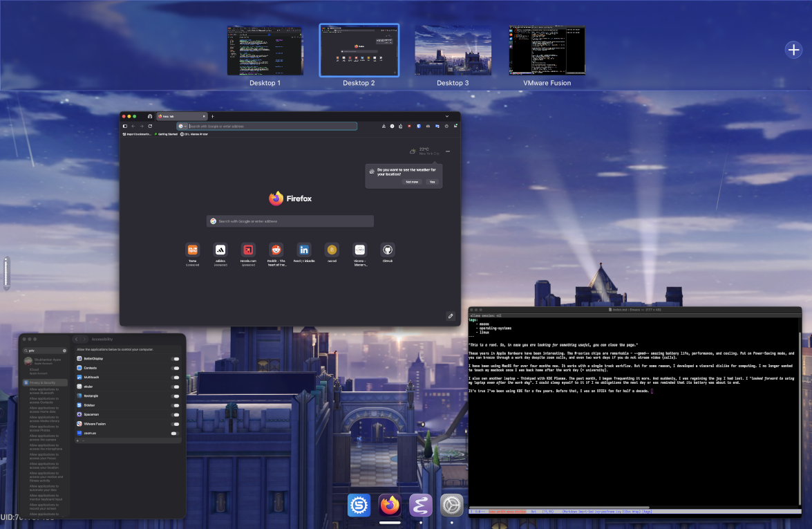This screenshot has width=812, height=529.
Task: Open Firefox from the dock
Action: tap(390, 505)
